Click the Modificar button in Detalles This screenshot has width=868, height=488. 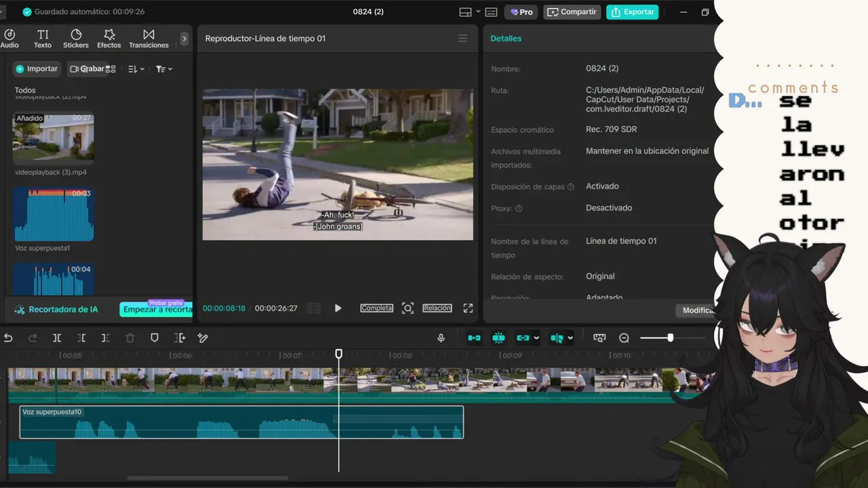tap(698, 310)
